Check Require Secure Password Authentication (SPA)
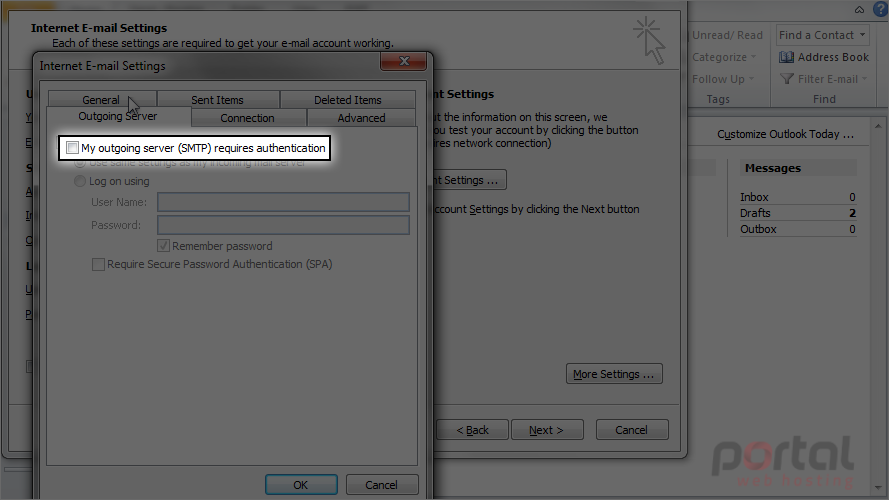The width and height of the screenshot is (889, 500). coord(98,264)
